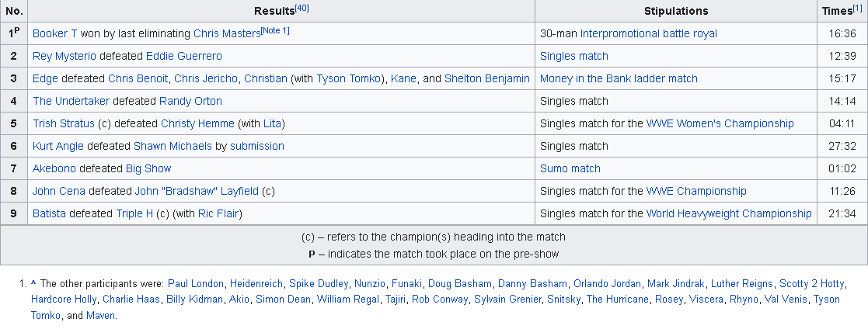Screen dimensions: 868x329
Task: Open Trish Stratus link
Action: point(64,124)
